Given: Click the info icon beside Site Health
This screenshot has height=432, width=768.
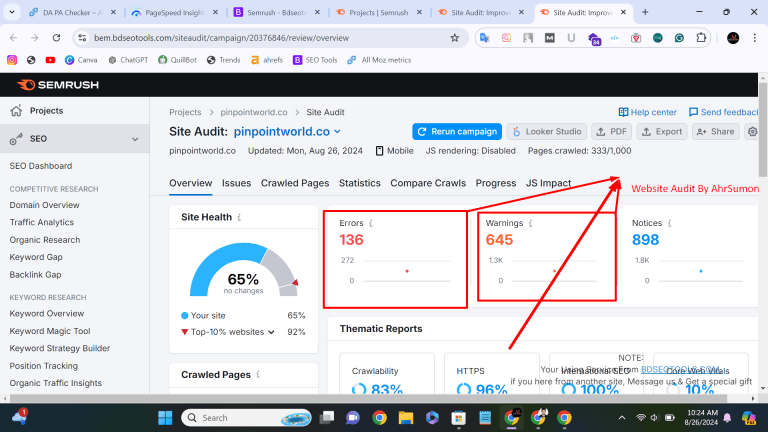Looking at the screenshot, I should [x=239, y=217].
